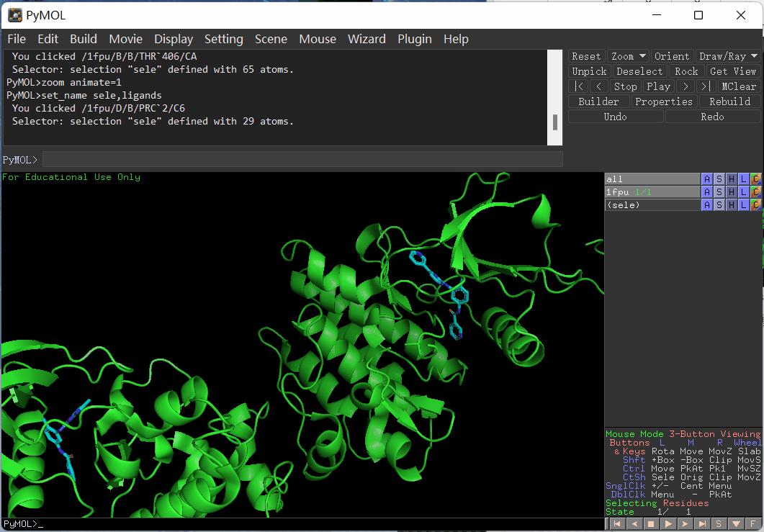Click the F fullscreen icon at bottom right
The image size is (764, 532).
753,524
